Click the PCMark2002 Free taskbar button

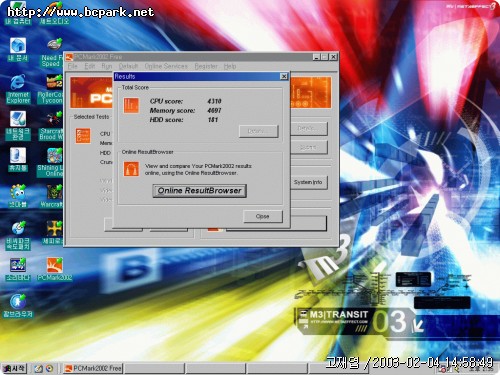93,368
